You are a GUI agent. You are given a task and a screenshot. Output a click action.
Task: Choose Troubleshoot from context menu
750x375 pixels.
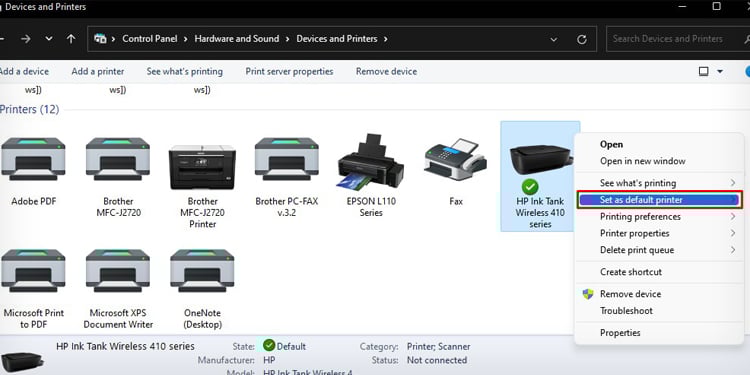(x=658, y=311)
